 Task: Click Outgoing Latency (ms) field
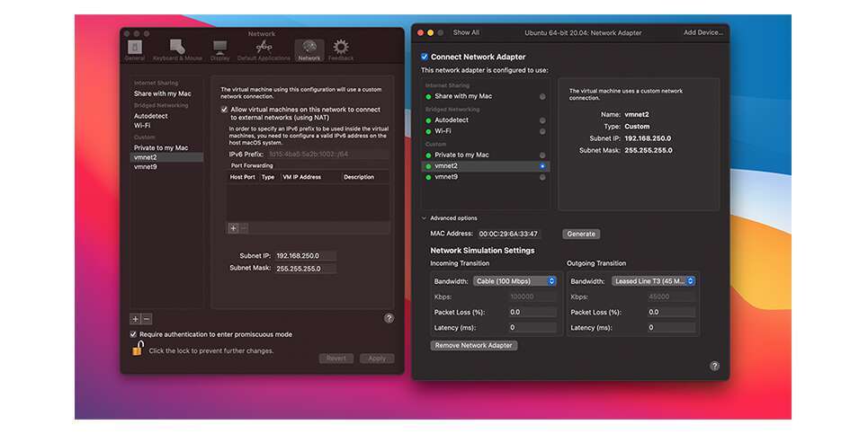[x=671, y=328]
